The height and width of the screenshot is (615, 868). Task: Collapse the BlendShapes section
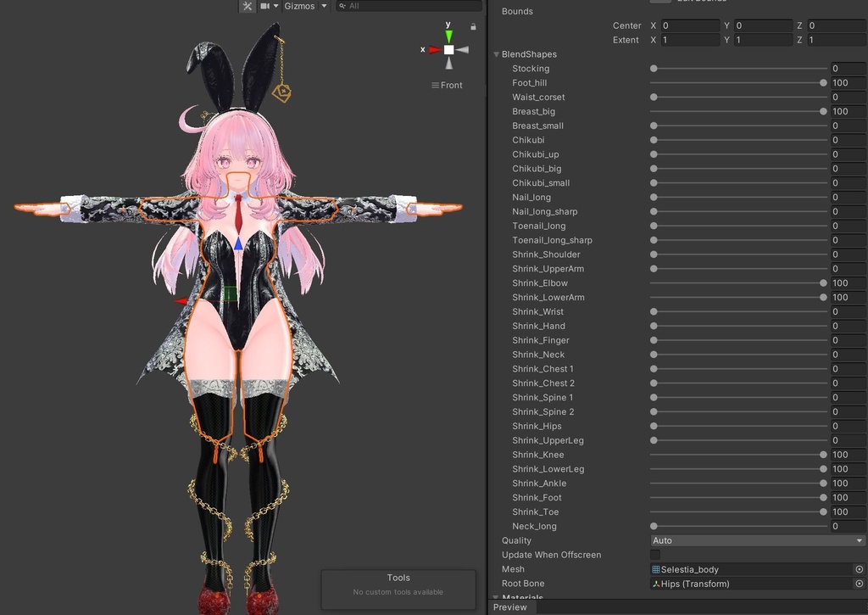coord(496,53)
